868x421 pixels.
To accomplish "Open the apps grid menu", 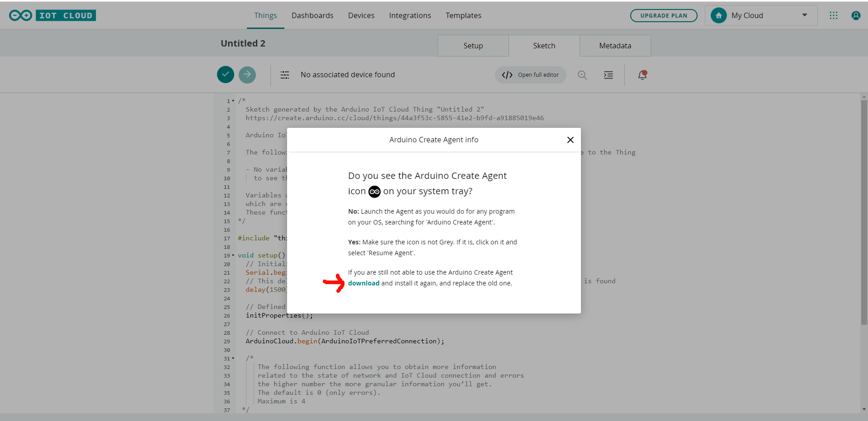I will (x=834, y=15).
